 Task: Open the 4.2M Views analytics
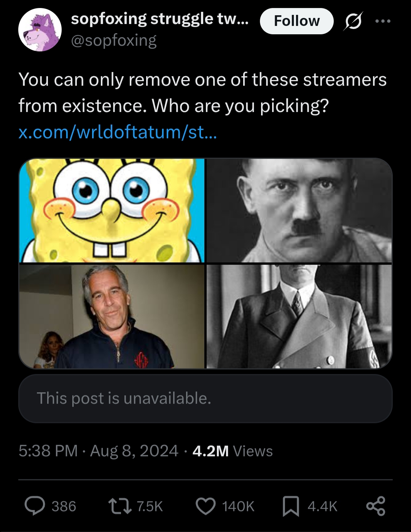pos(233,451)
